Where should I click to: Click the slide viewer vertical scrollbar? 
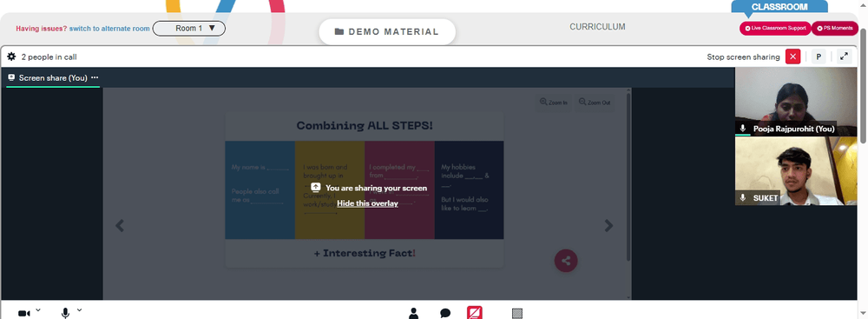coord(628,176)
